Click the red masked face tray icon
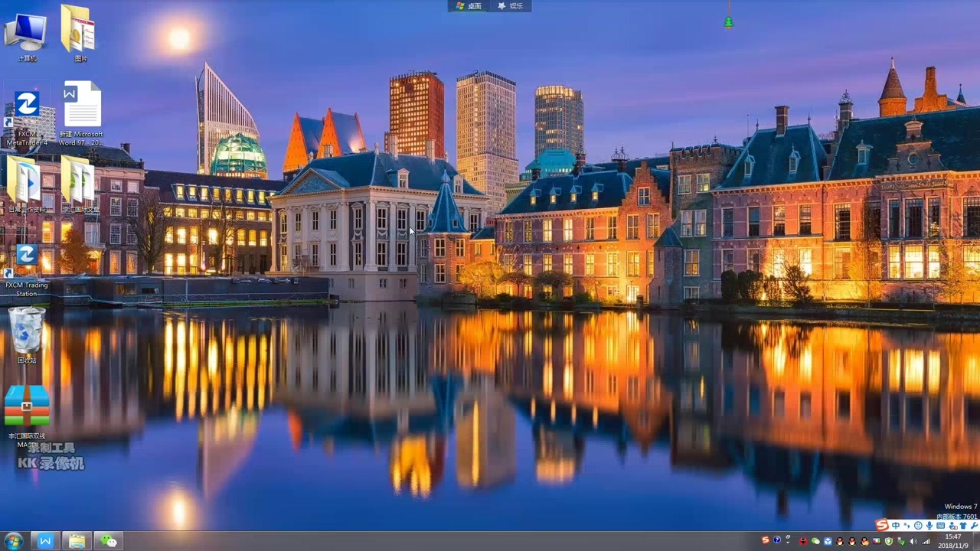The height and width of the screenshot is (551, 980). [x=803, y=541]
